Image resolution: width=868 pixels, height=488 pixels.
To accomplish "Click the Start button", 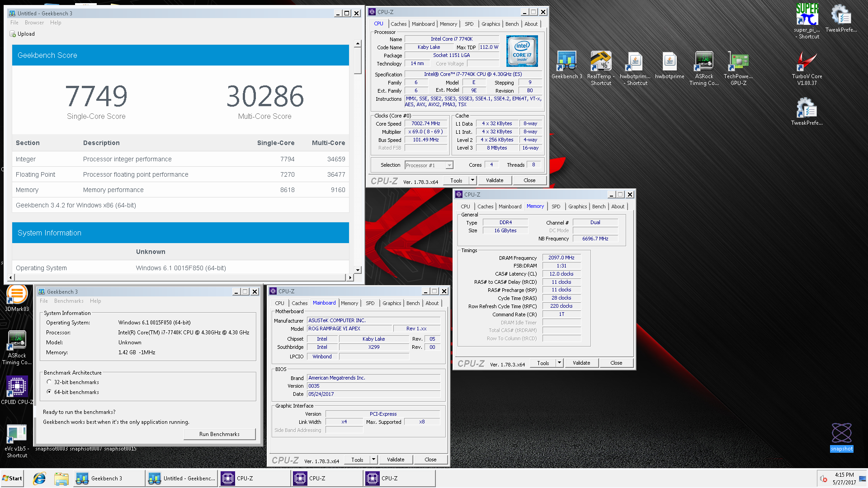I will [12, 478].
